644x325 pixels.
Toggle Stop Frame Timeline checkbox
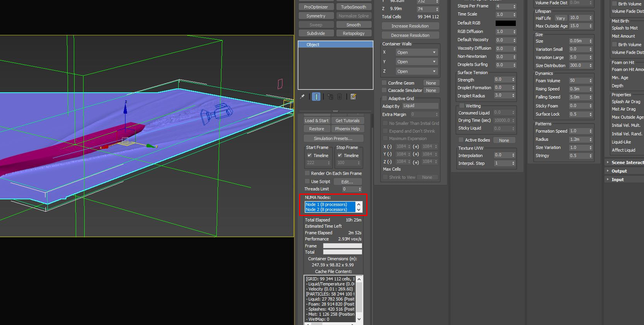coord(340,155)
